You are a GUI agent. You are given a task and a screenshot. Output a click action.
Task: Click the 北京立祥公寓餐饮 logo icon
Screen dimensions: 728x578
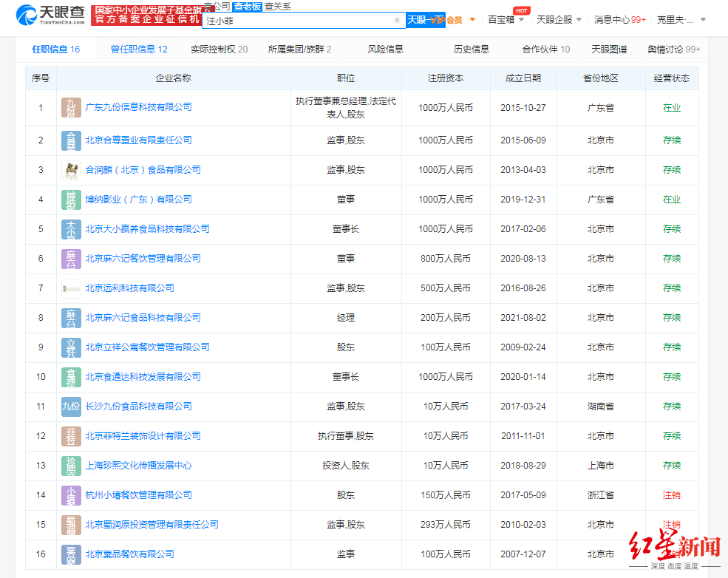72,347
